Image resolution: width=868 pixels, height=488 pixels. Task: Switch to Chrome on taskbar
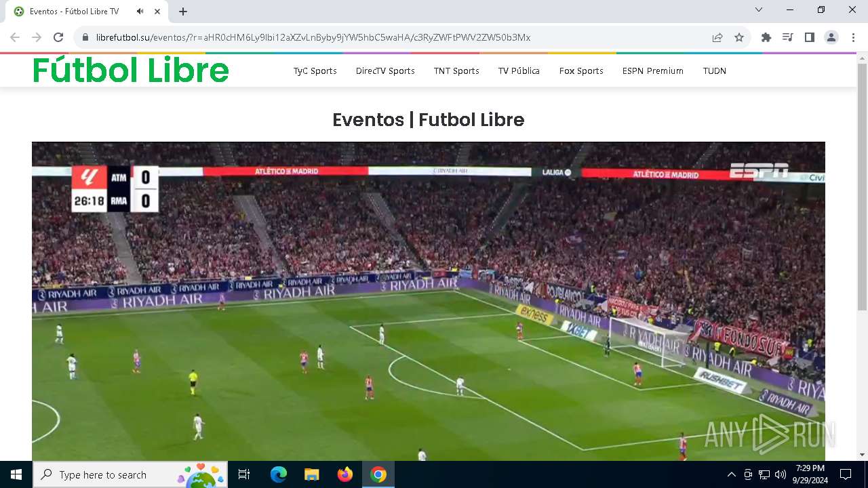pos(378,474)
